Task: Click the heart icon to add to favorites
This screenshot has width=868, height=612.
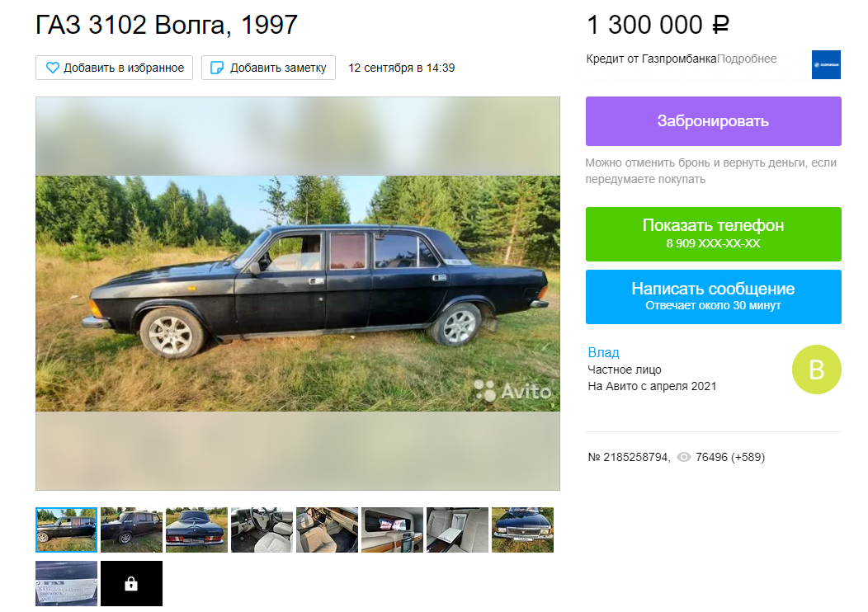Action: coord(52,68)
